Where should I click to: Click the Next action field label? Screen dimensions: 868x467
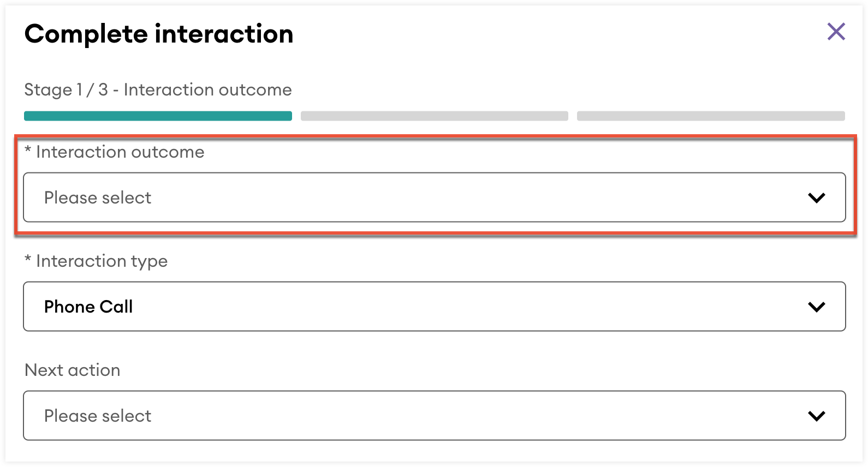[x=73, y=370]
